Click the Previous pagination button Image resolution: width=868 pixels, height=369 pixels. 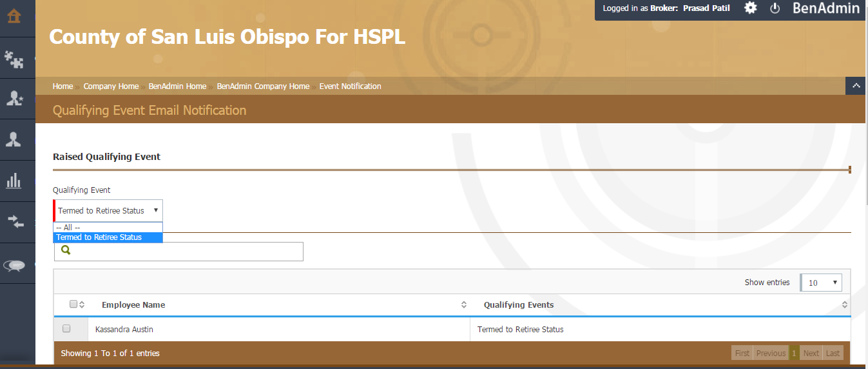point(771,353)
